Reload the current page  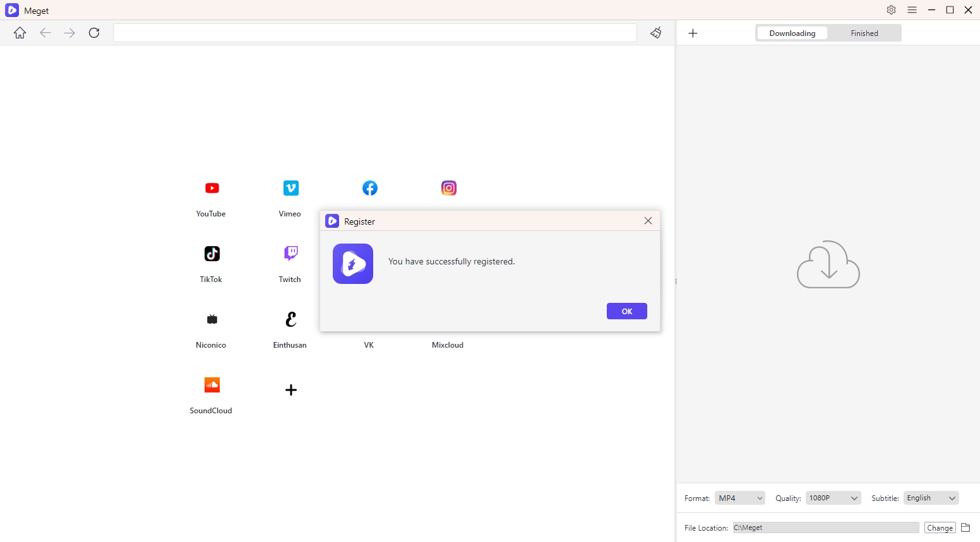(94, 33)
